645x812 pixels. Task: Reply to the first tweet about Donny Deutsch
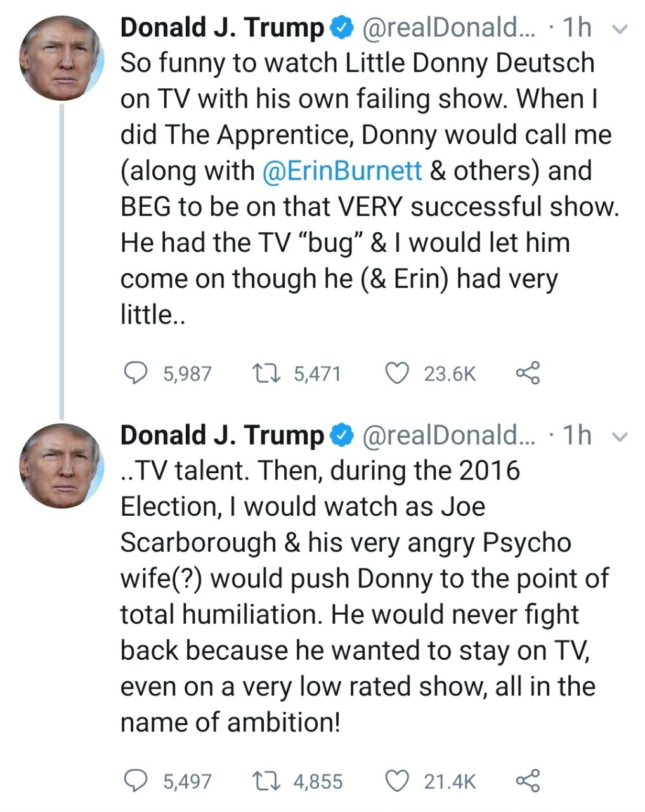point(134,374)
